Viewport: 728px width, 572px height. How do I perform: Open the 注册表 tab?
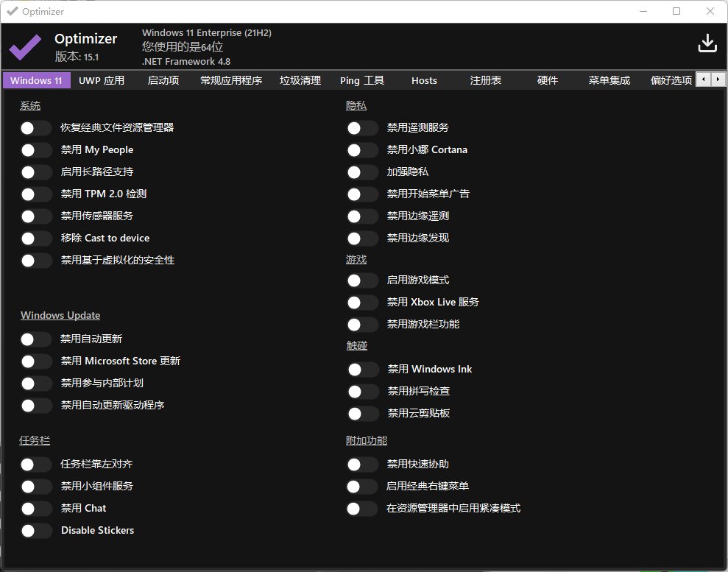point(486,80)
